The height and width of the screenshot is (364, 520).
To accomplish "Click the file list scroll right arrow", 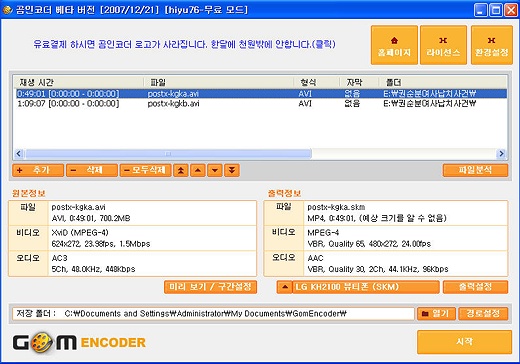I will [501, 154].
